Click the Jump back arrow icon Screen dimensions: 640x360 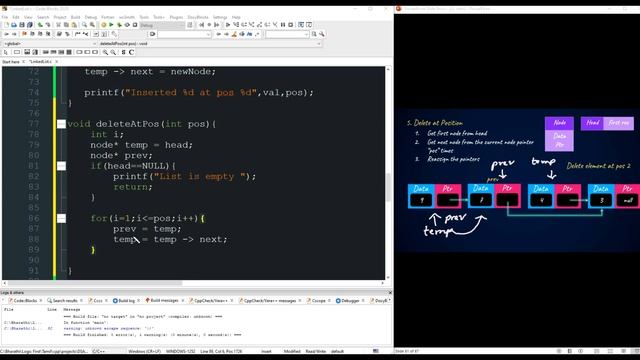click(7, 34)
